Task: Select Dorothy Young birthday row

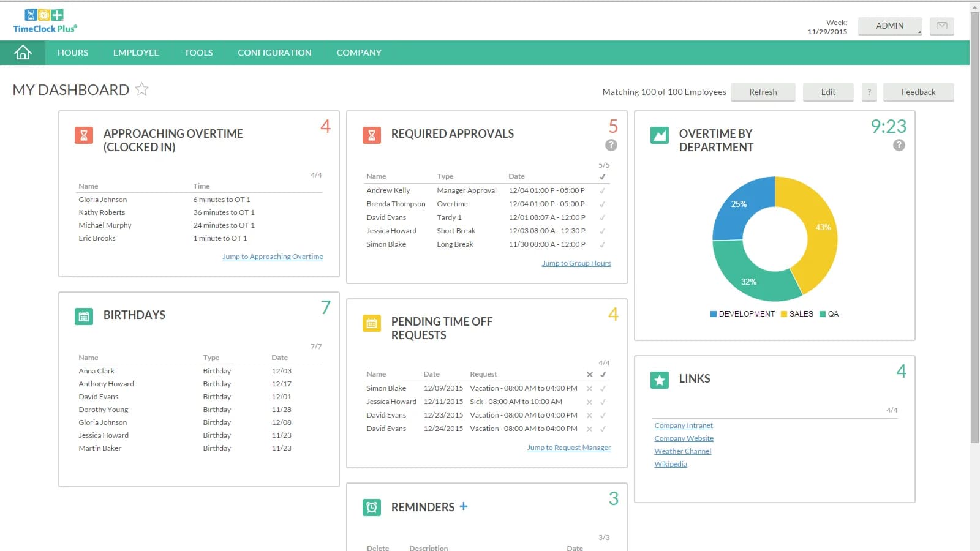Action: click(x=200, y=410)
